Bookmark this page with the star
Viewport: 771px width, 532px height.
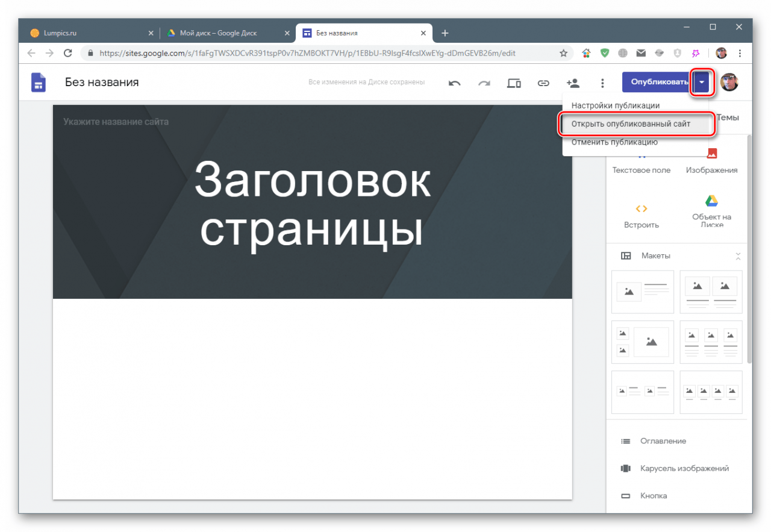[563, 53]
